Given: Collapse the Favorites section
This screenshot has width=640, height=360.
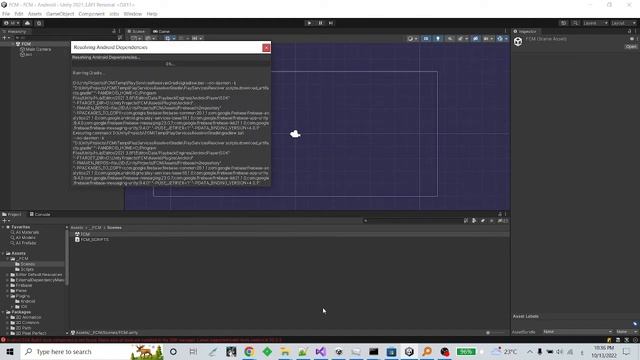Looking at the screenshot, I should [x=3, y=227].
